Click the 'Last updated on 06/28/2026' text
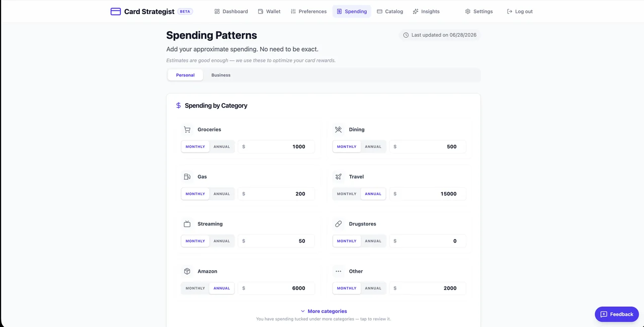The width and height of the screenshot is (644, 327). pos(444,35)
